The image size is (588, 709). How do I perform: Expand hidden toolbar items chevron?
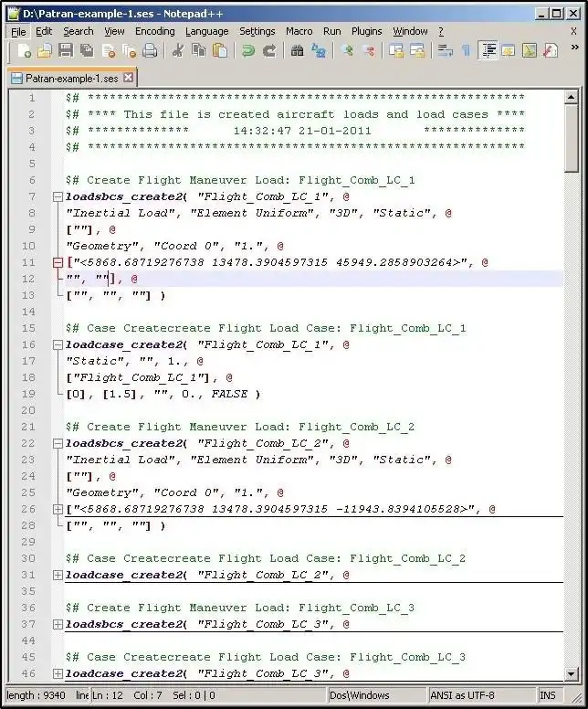pos(574,47)
